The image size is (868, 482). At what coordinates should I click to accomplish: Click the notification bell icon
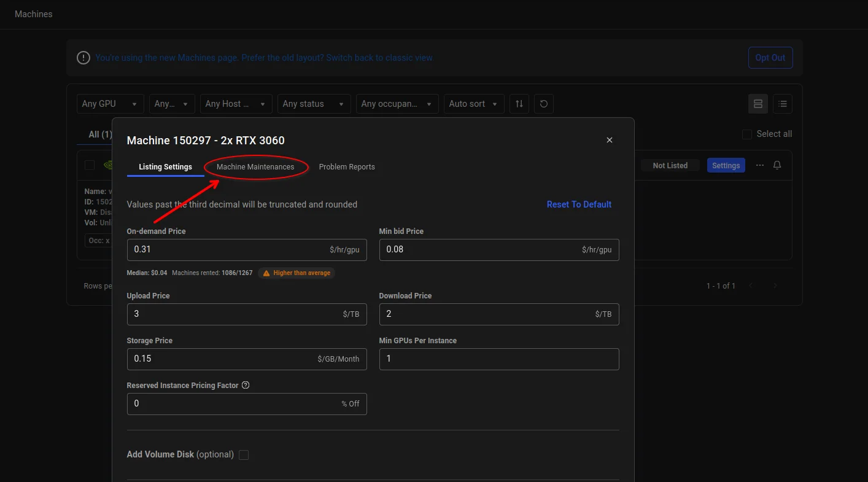777,165
